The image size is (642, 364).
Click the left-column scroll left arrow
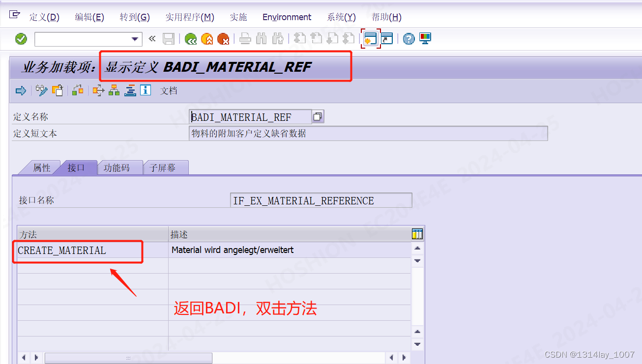click(23, 358)
